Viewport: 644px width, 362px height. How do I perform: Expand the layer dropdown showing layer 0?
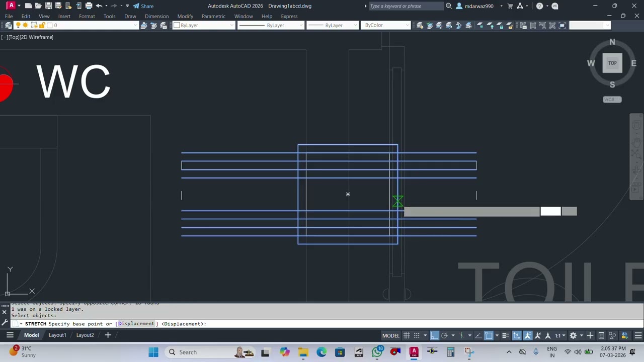[x=135, y=25]
